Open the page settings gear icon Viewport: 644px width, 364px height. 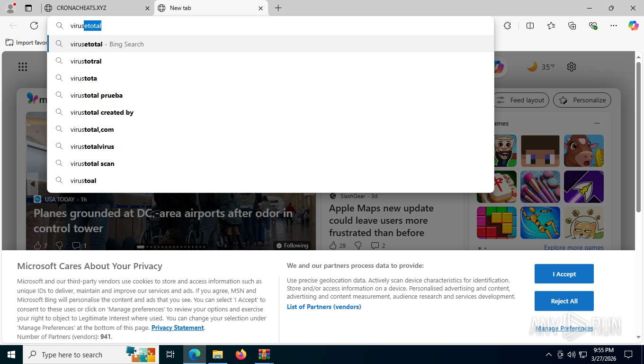(x=572, y=67)
